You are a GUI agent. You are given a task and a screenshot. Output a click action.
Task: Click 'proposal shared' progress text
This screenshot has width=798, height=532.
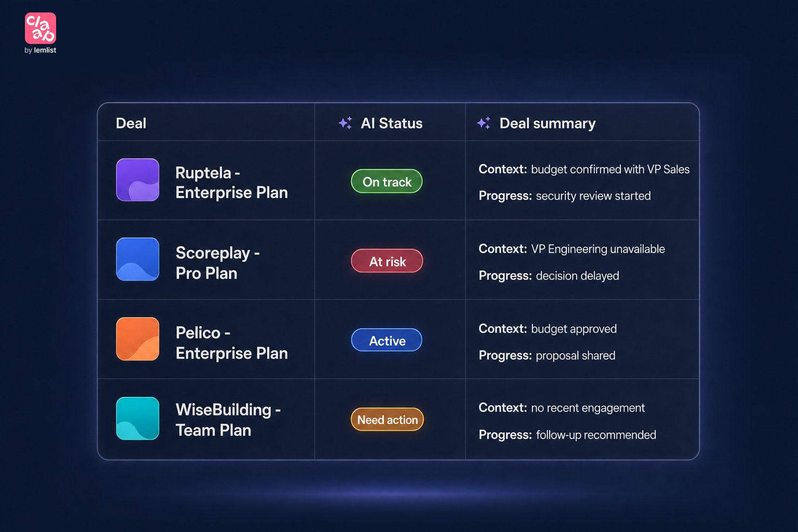576,355
